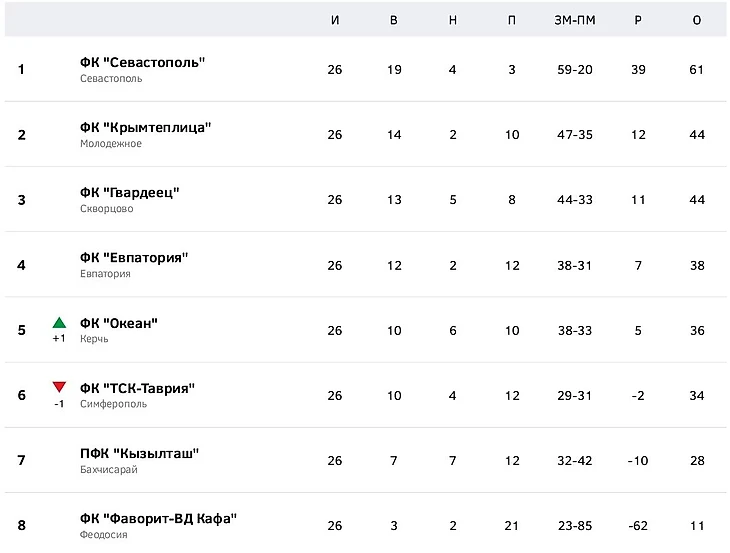Select the ФК "Гвардеец" team name

[130, 192]
